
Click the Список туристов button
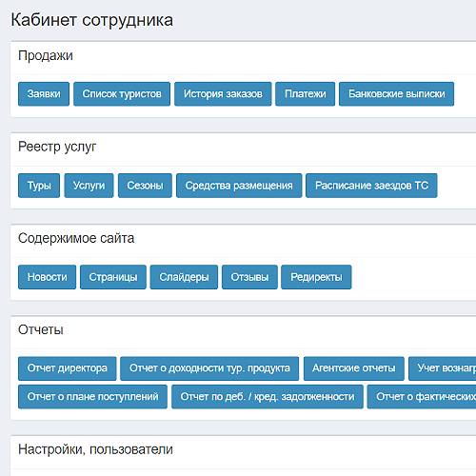point(122,94)
